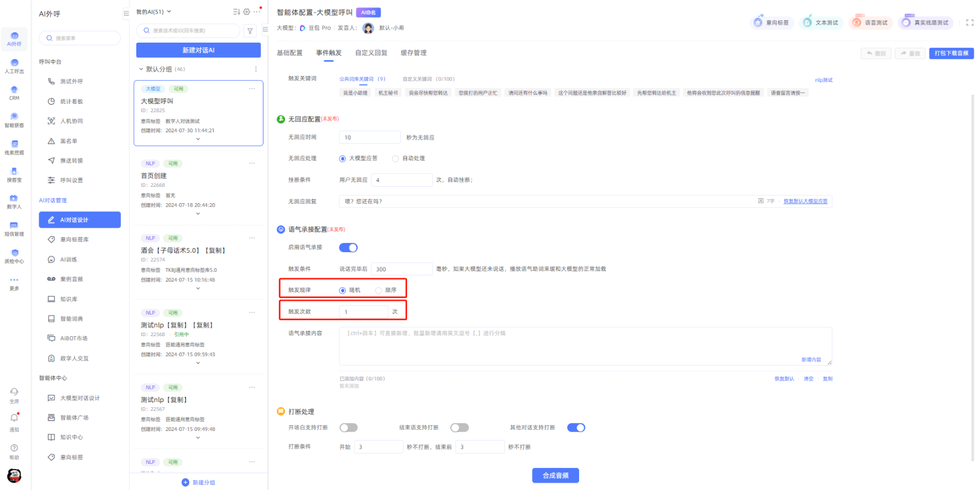This screenshot has width=980, height=490.
Task: Click the 合成音频 button
Action: pyautogui.click(x=555, y=475)
